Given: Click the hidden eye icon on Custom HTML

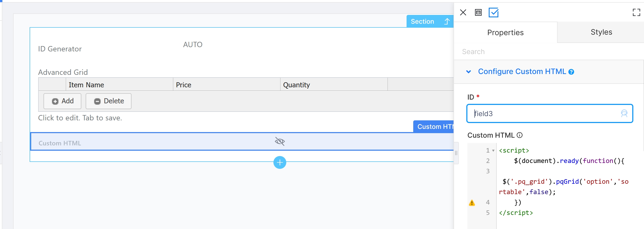Looking at the screenshot, I should click(280, 141).
